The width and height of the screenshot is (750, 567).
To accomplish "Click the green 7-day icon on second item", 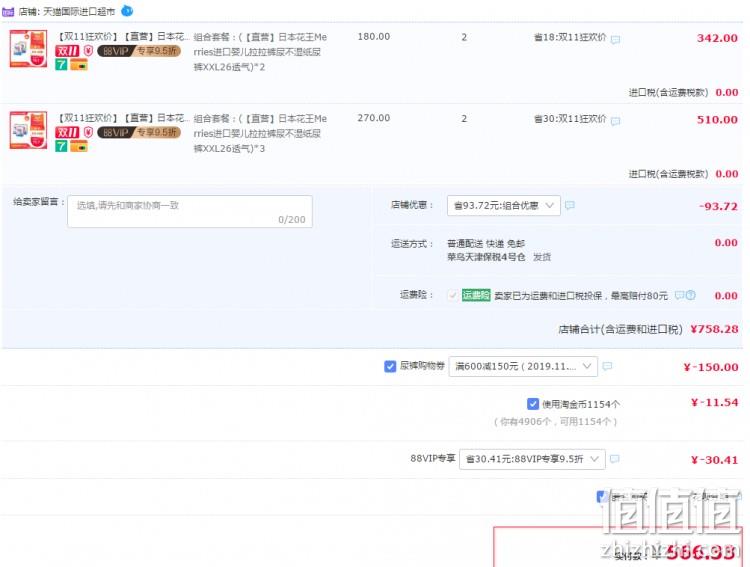I will tap(61, 146).
